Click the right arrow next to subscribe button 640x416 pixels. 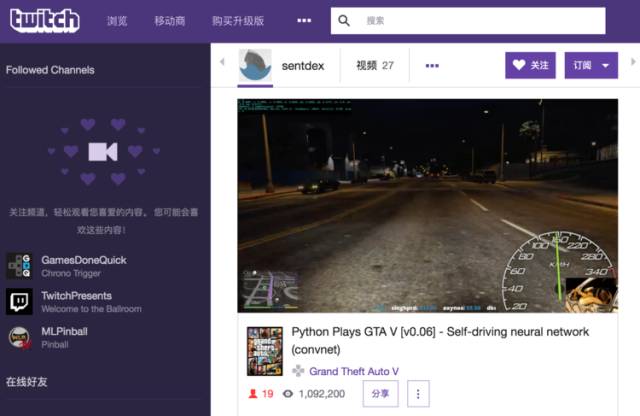point(633,62)
